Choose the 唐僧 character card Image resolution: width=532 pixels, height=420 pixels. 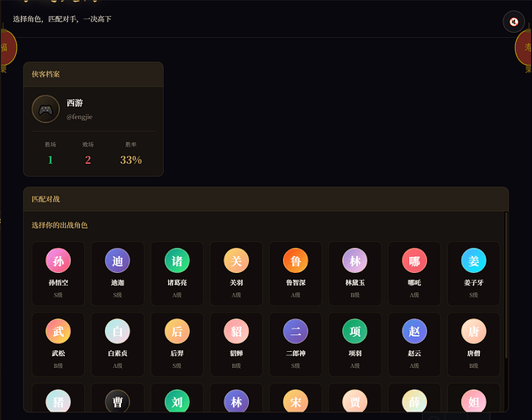(474, 344)
